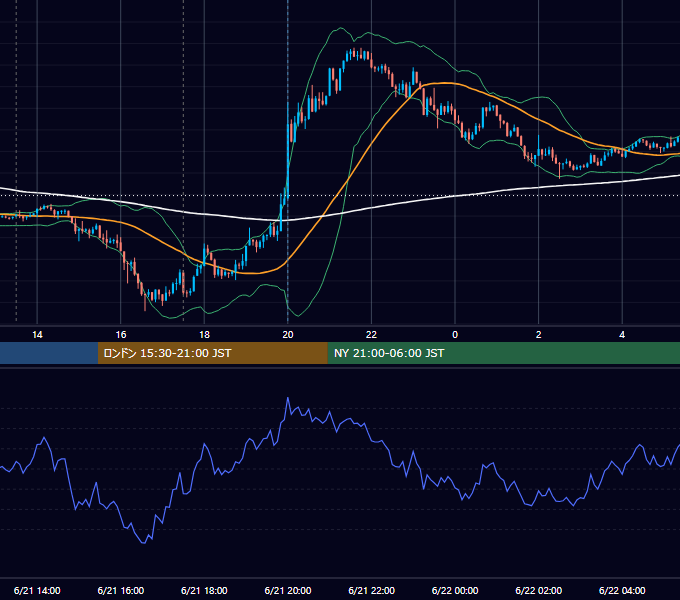The image size is (680, 600).
Task: Click the London session bar 15:30-21:00 JST
Action: [212, 353]
